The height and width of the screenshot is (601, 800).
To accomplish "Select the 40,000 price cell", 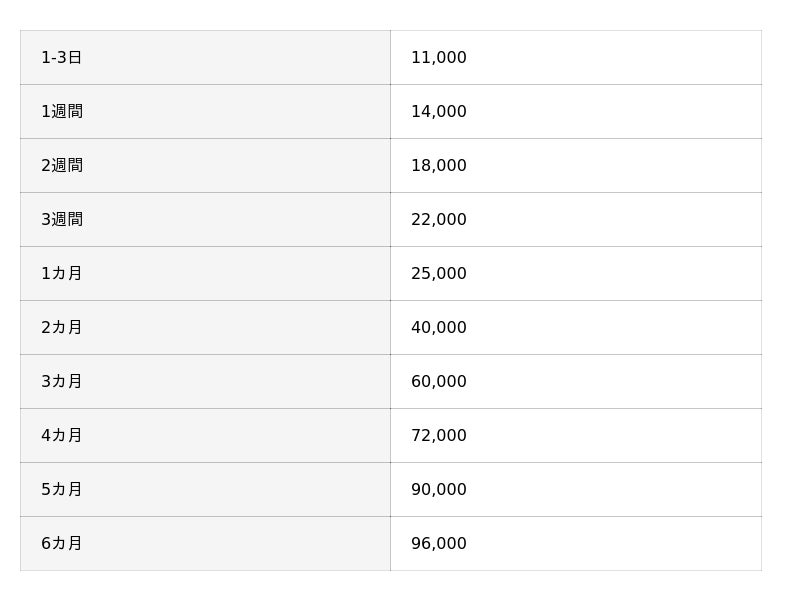I will tap(439, 328).
